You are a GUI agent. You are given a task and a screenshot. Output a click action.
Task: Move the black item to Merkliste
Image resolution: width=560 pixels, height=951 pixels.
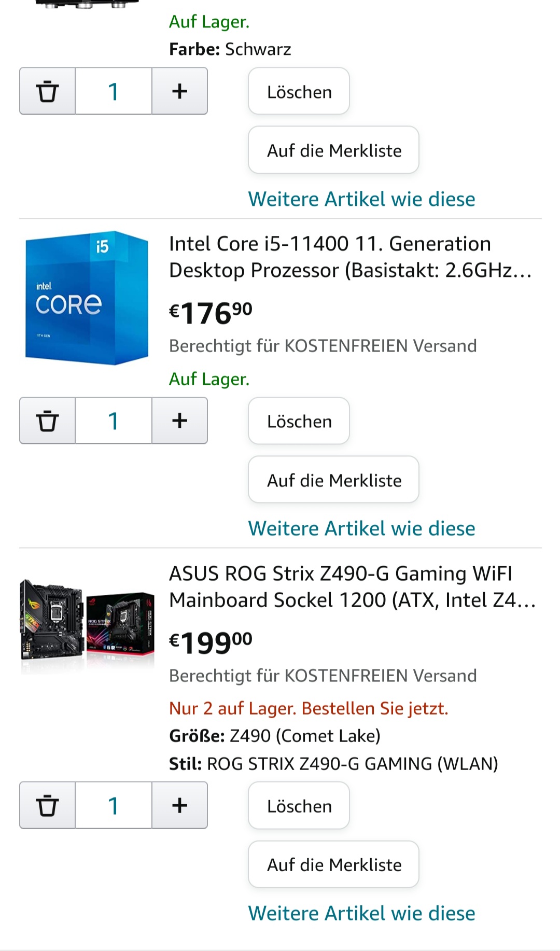(334, 150)
